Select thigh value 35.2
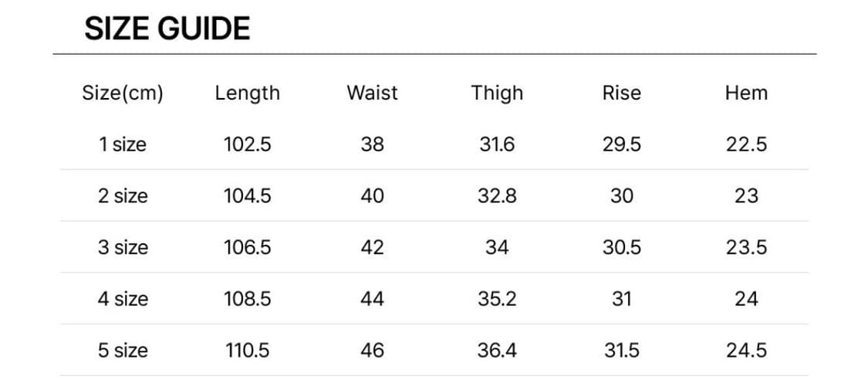868x390 pixels. pos(497,299)
